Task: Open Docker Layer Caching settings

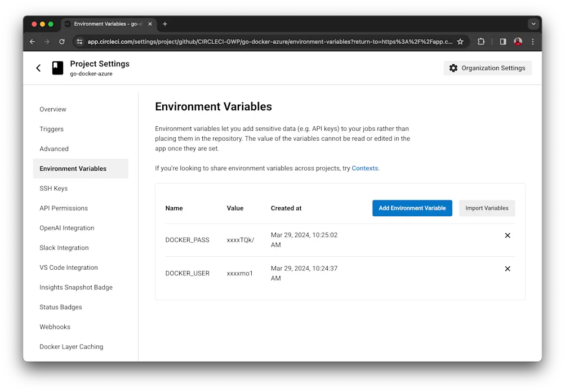Action: pyautogui.click(x=71, y=346)
